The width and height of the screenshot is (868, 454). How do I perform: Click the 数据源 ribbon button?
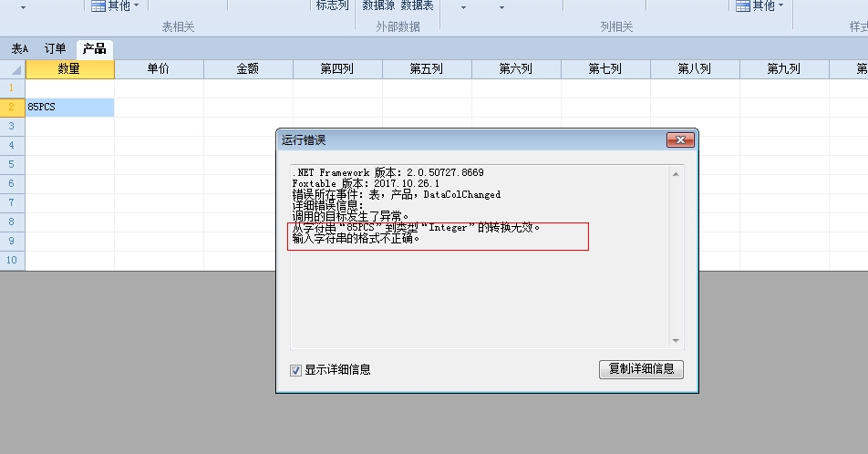click(378, 5)
